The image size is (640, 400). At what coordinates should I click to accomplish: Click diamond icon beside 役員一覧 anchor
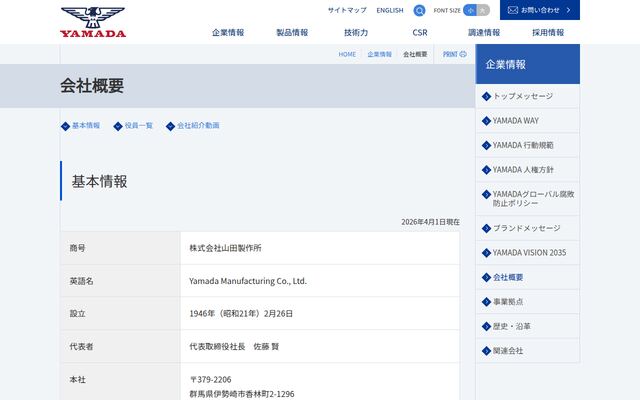point(118,126)
